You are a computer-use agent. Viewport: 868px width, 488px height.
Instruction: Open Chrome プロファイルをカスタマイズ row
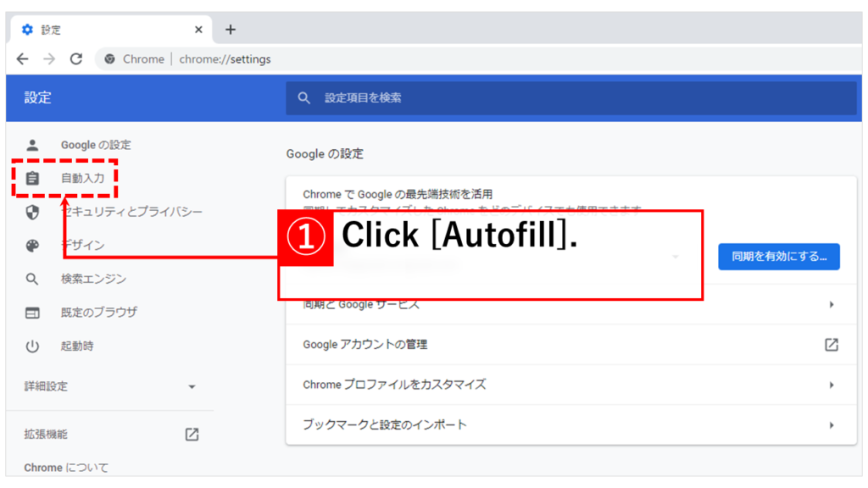coord(571,385)
